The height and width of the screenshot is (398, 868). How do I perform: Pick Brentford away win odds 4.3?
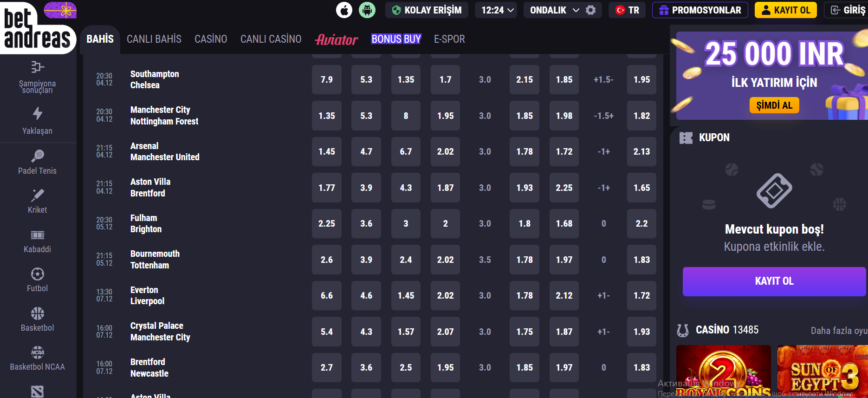pos(406,188)
